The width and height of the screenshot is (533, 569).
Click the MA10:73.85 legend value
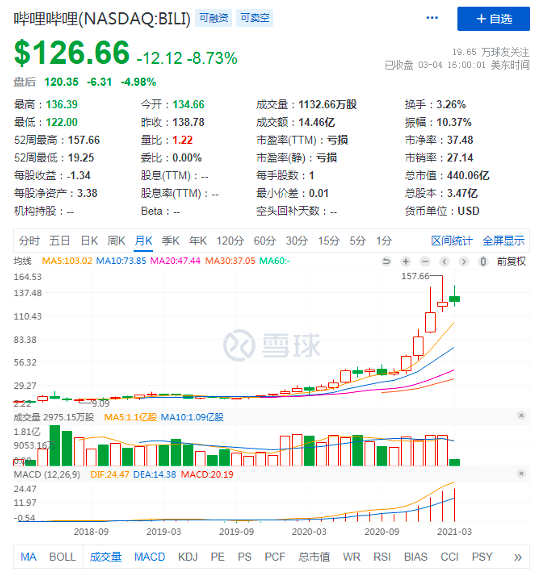pyautogui.click(x=121, y=261)
